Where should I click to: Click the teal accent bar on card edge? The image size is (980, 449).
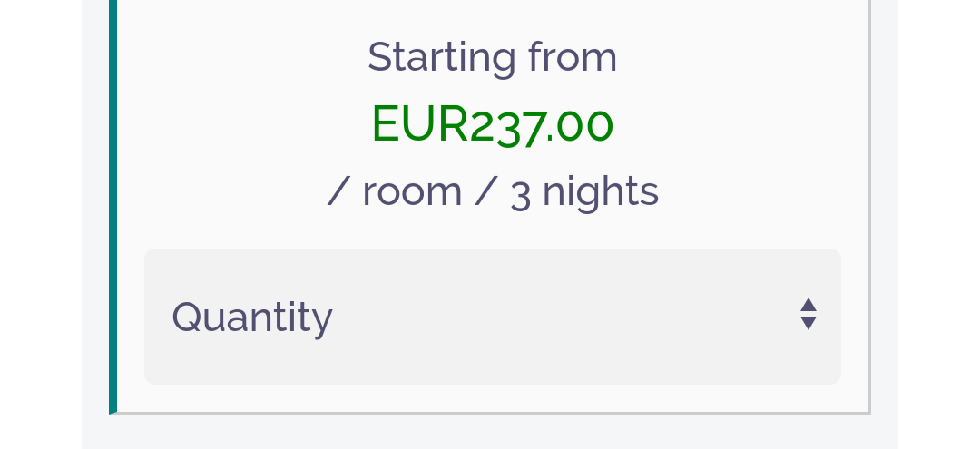[x=113, y=209]
